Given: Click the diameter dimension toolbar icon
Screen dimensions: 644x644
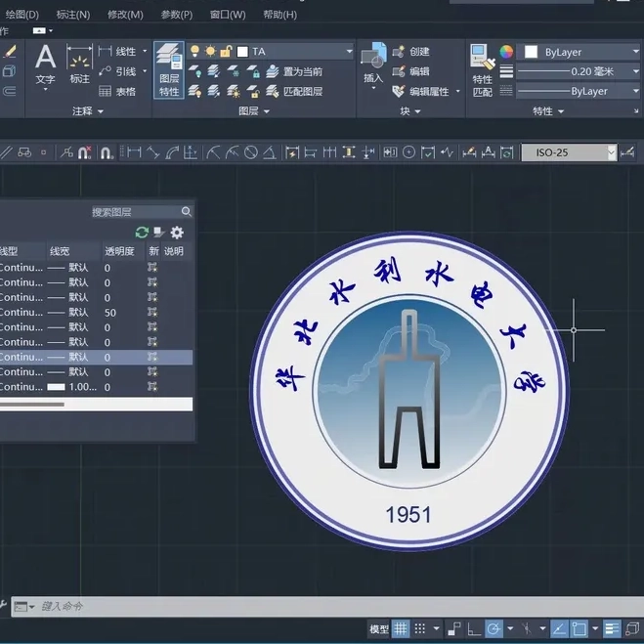Looking at the screenshot, I should pyautogui.click(x=250, y=152).
